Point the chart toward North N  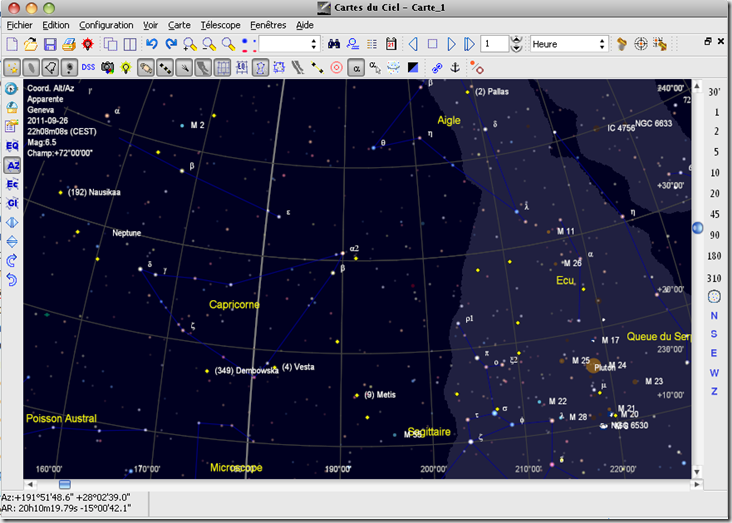(x=714, y=316)
